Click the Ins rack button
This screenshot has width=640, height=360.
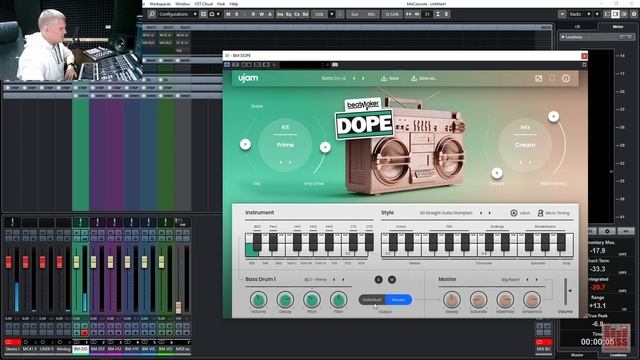[x=280, y=14]
